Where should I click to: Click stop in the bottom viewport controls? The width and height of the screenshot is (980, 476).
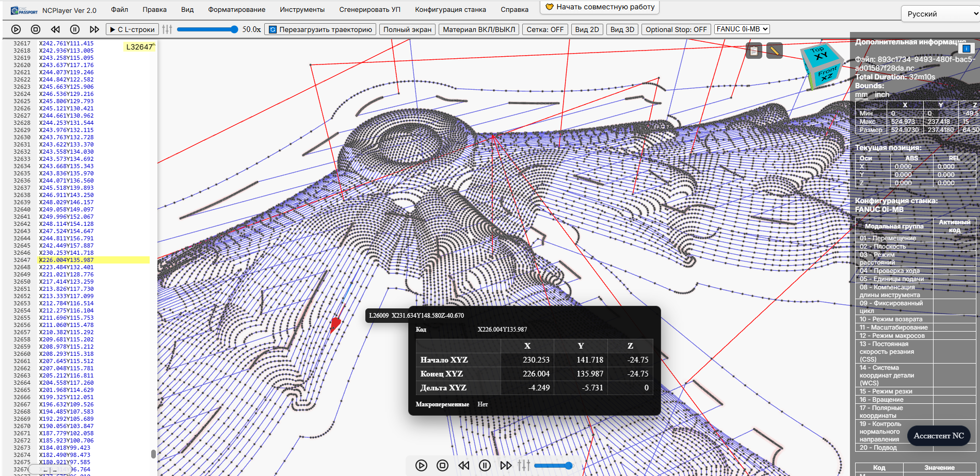pos(442,466)
